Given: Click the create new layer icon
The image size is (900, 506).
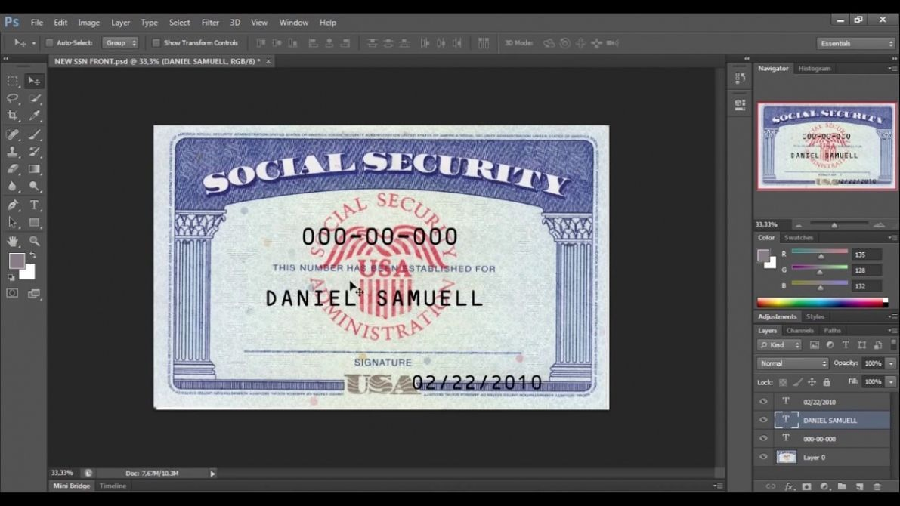Looking at the screenshot, I should pyautogui.click(x=859, y=486).
